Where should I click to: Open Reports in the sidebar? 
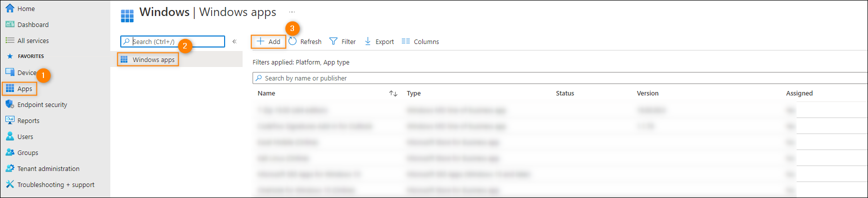click(x=28, y=120)
